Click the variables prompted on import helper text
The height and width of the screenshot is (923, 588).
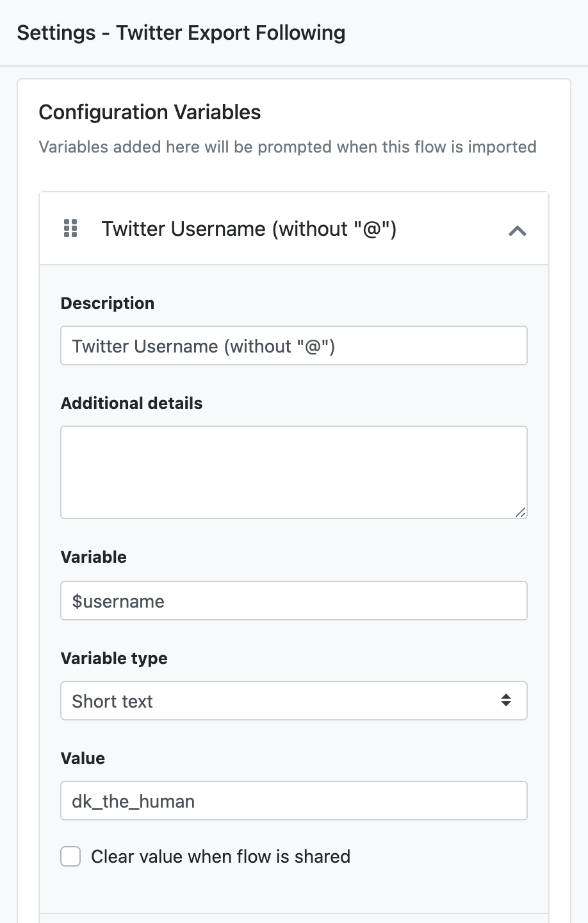tap(288, 147)
